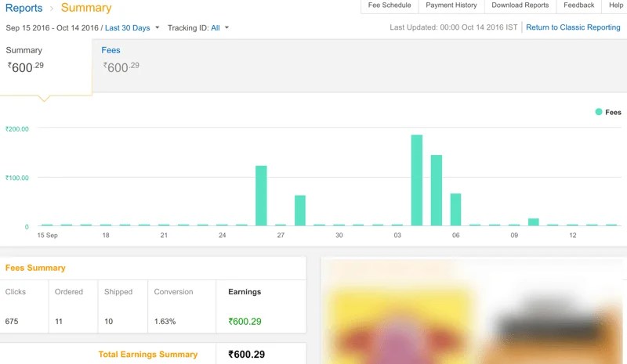
Task: Toggle the Fees legend dot in chart
Action: [x=599, y=112]
